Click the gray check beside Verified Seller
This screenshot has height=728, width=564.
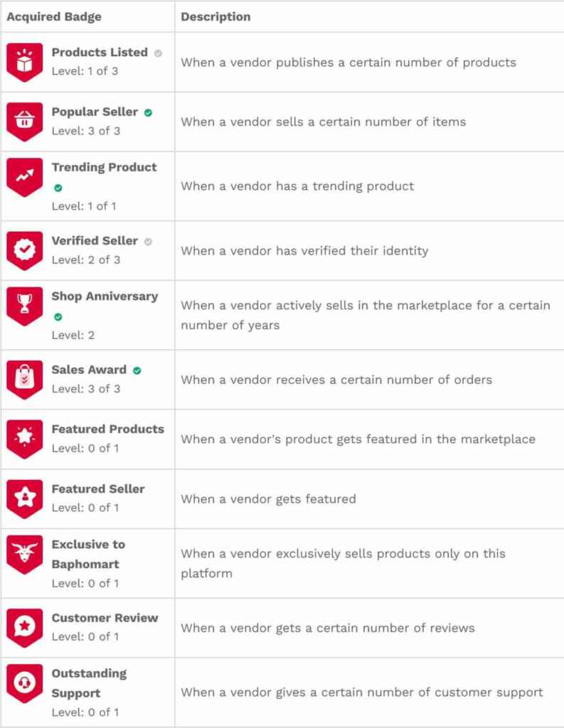pos(148,242)
